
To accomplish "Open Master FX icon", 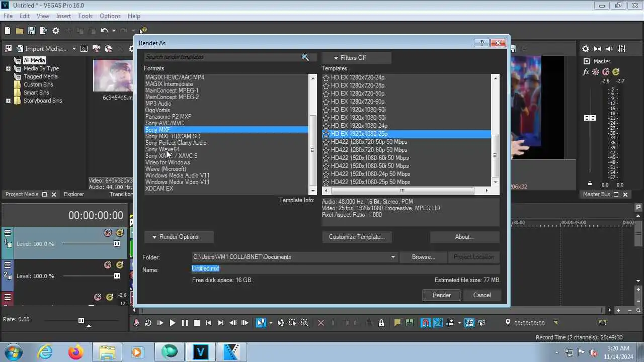I will [x=586, y=72].
